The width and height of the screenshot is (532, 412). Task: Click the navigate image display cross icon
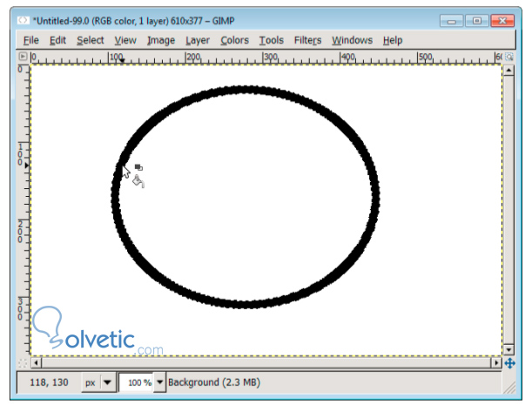[509, 363]
